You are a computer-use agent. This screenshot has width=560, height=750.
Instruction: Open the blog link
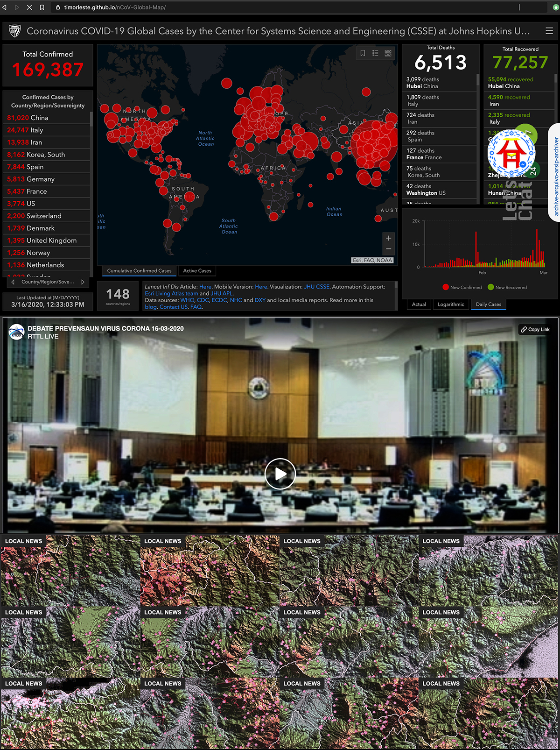(150, 307)
